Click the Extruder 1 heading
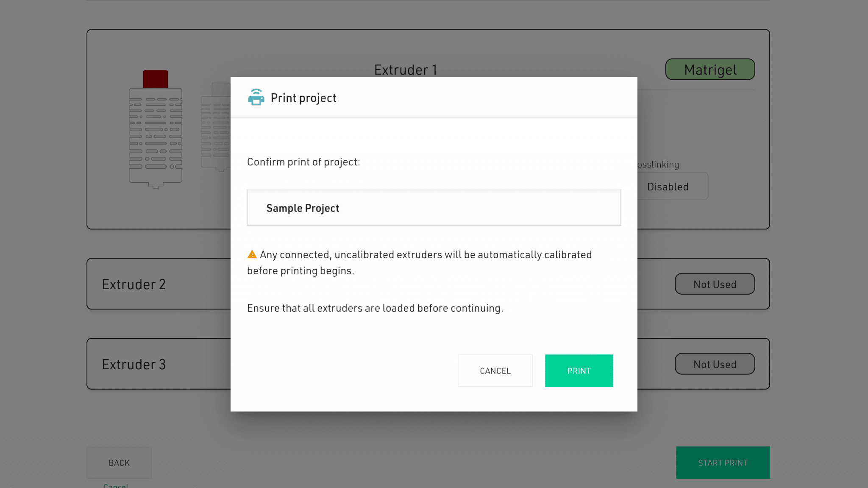Viewport: 868px width, 488px height. point(406,70)
